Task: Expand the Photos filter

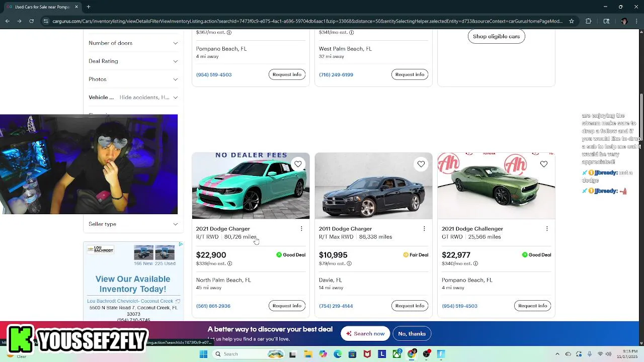Action: tap(133, 79)
